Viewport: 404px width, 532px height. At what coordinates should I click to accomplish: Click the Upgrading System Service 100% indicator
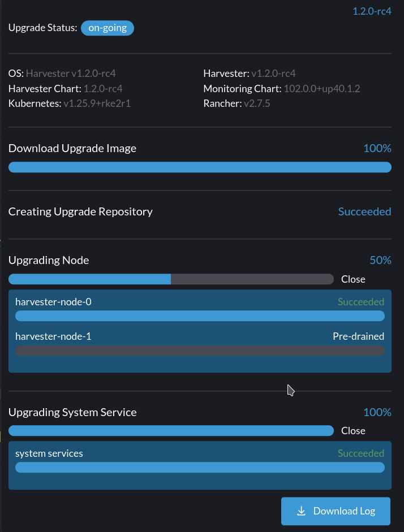tap(377, 412)
